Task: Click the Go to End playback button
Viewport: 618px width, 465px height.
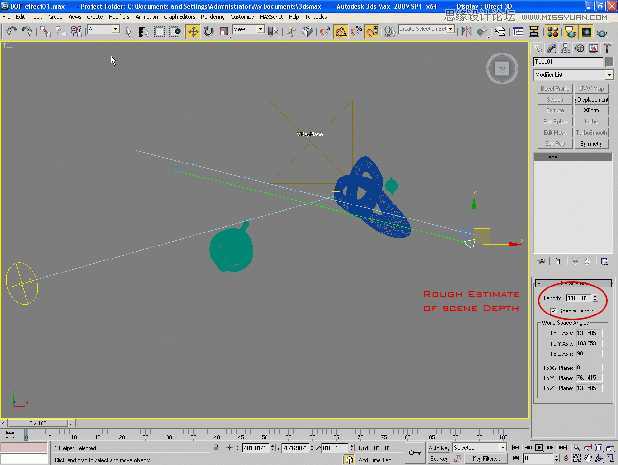Action: (x=562, y=447)
